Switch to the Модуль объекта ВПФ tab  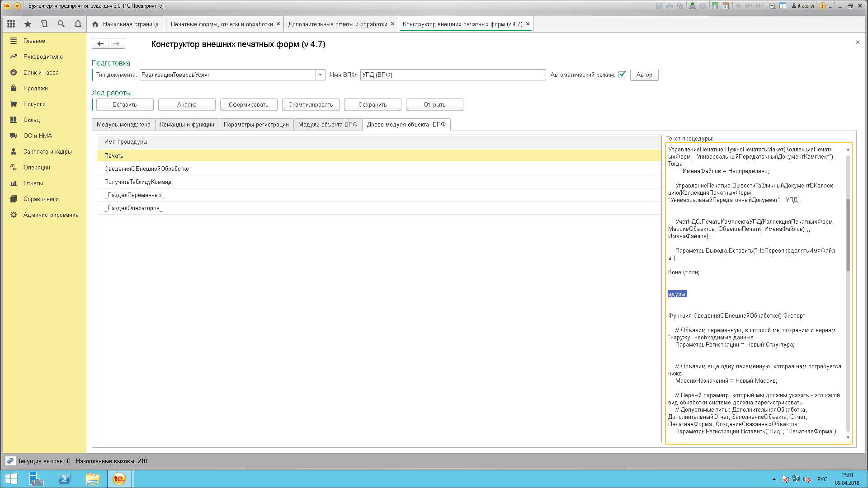[328, 125]
